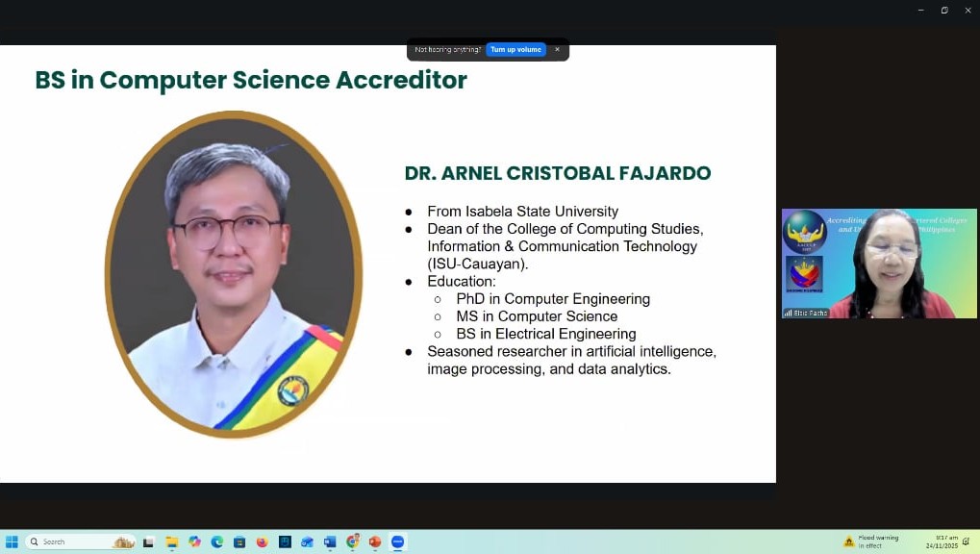Open the clock and date panel
The width and height of the screenshot is (980, 554).
(x=942, y=541)
